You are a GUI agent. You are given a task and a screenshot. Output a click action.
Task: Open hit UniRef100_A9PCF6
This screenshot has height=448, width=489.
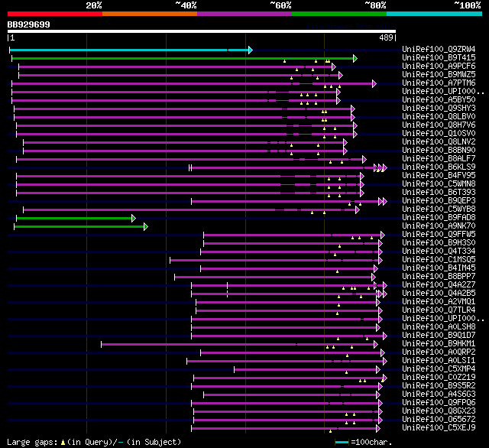click(x=439, y=67)
